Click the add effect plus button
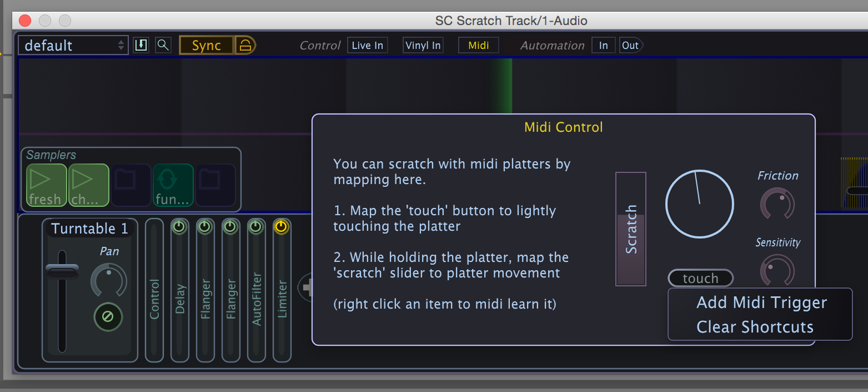 [x=305, y=288]
